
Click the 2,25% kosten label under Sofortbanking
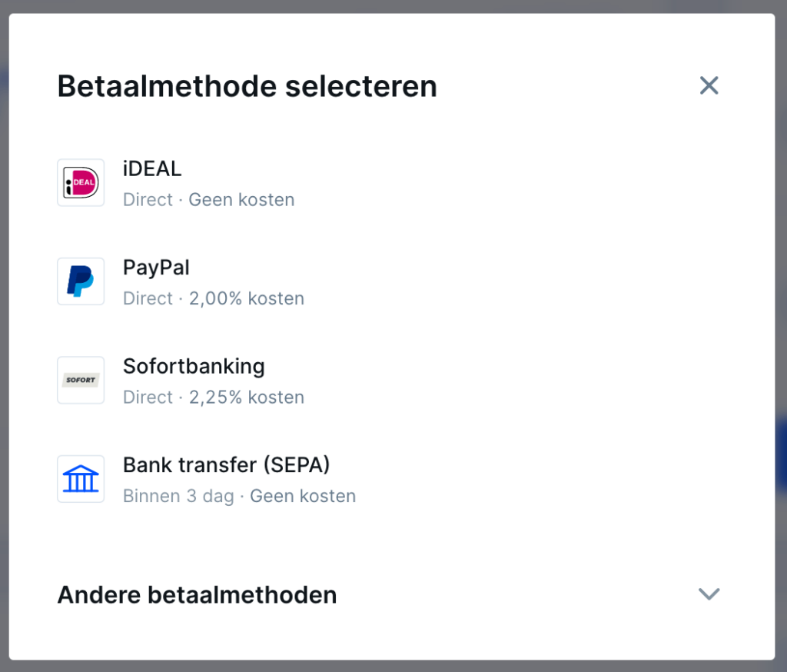click(247, 397)
